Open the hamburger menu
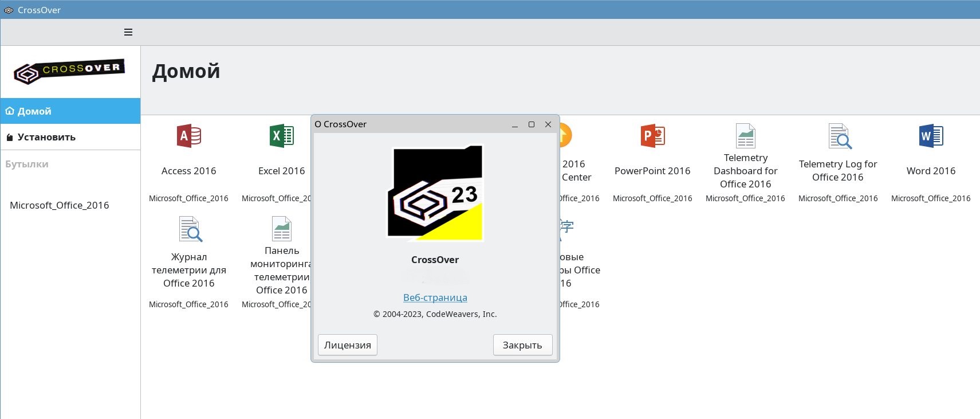 click(128, 32)
